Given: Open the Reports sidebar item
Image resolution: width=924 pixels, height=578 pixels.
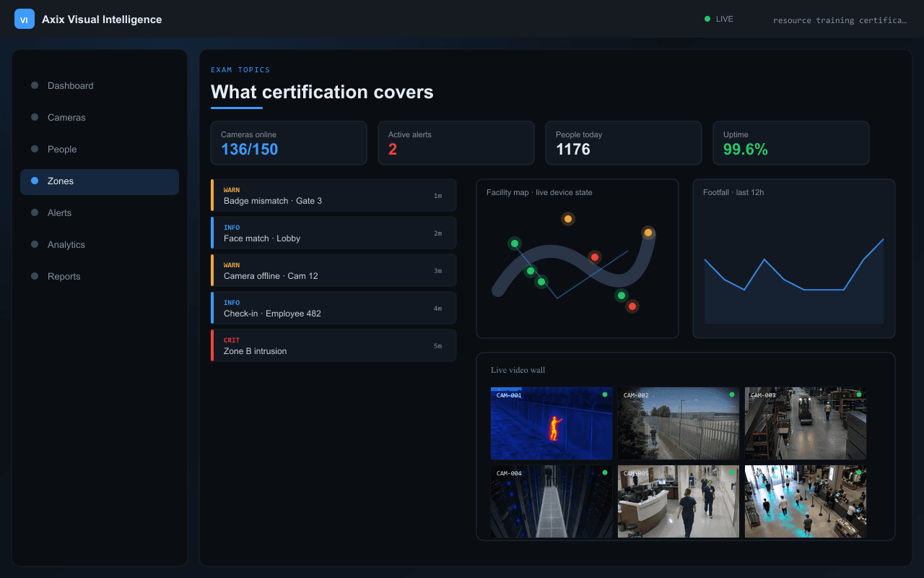Looking at the screenshot, I should 100,276.
